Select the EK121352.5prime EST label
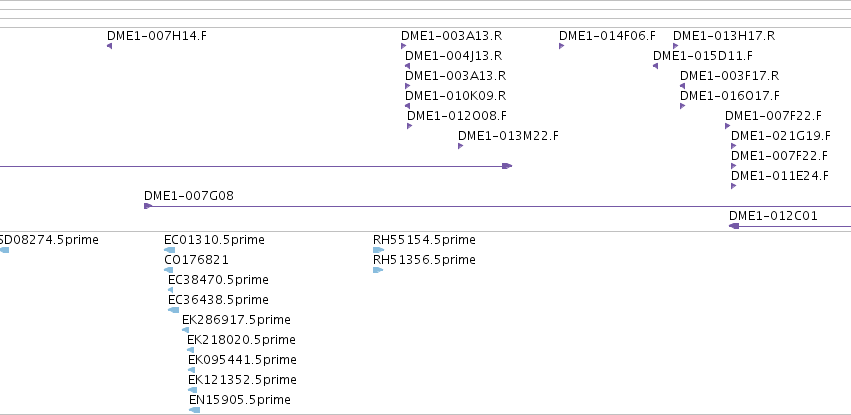 [243, 380]
